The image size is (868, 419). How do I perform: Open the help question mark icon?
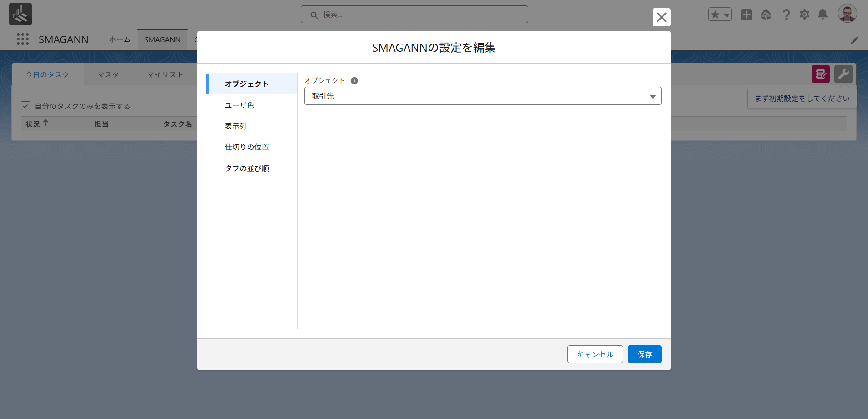point(786,15)
